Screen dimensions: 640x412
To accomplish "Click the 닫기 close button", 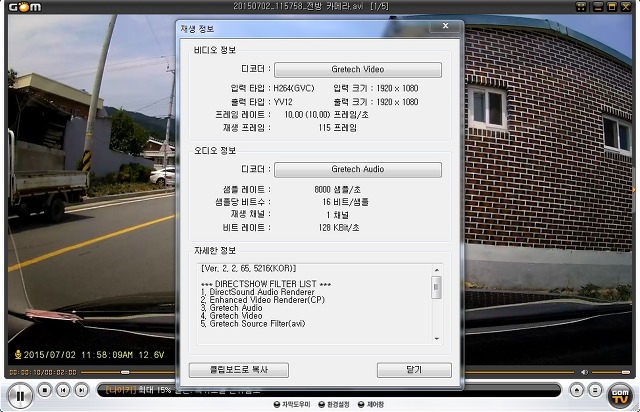I will 414,370.
